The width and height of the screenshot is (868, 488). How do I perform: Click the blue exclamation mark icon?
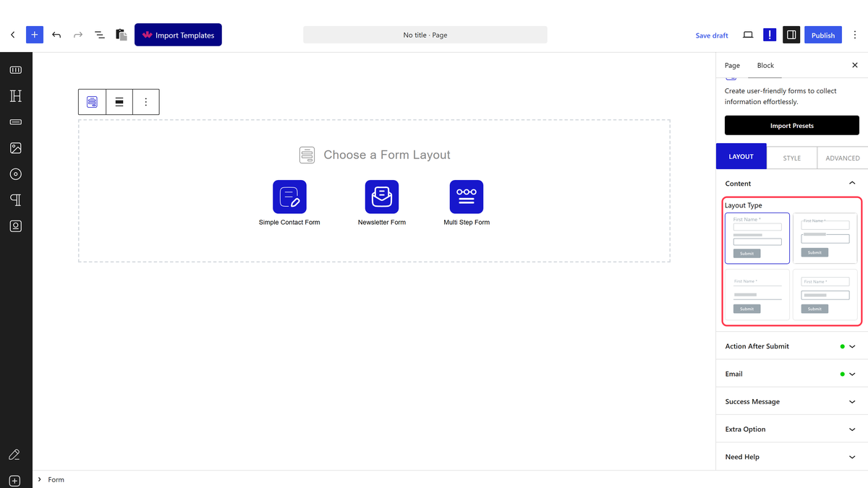[x=770, y=35]
